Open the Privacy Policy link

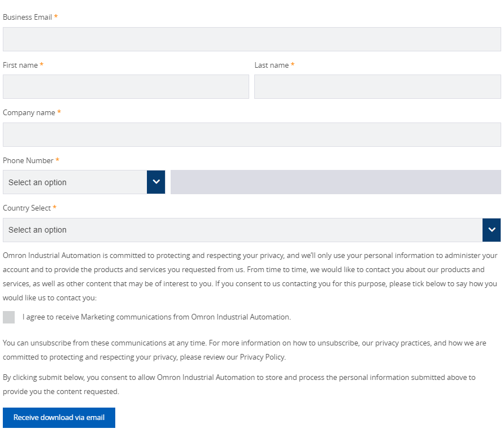click(x=262, y=357)
